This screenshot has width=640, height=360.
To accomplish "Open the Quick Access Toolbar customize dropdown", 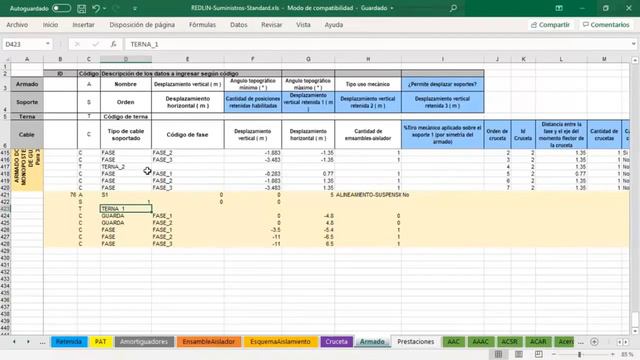I will click(x=135, y=9).
